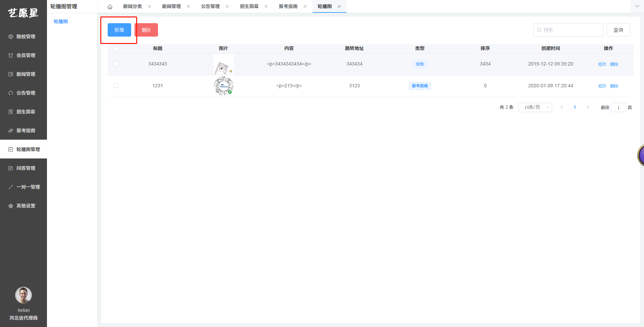Click the 搜索 search input field
Viewport: 644px width, 327px height.
568,30
